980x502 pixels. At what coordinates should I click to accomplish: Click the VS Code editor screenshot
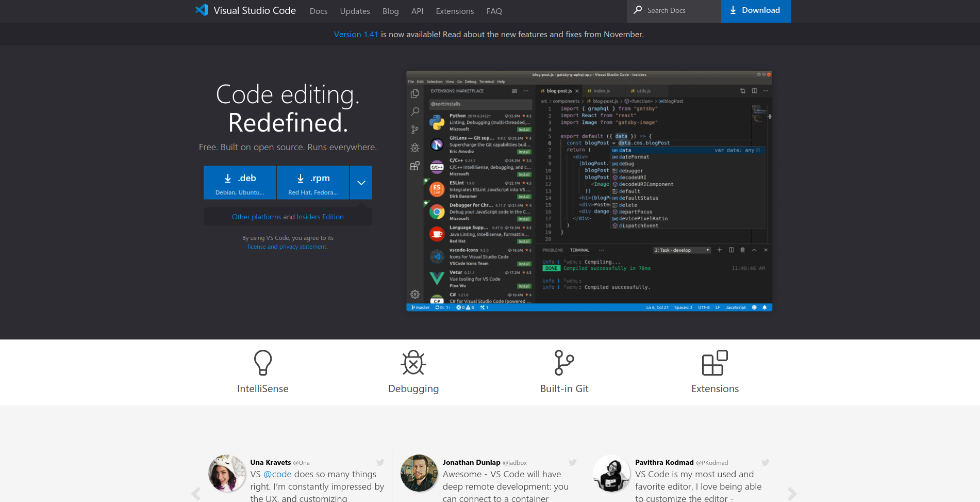click(x=589, y=191)
